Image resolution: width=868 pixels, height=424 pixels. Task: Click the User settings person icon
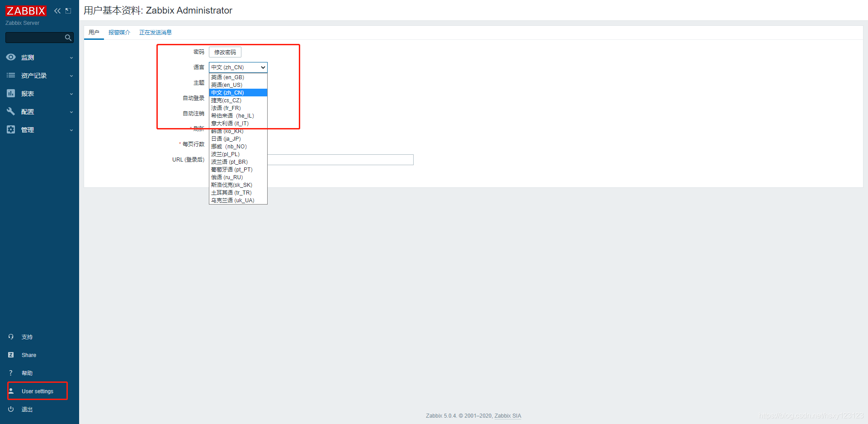(11, 391)
